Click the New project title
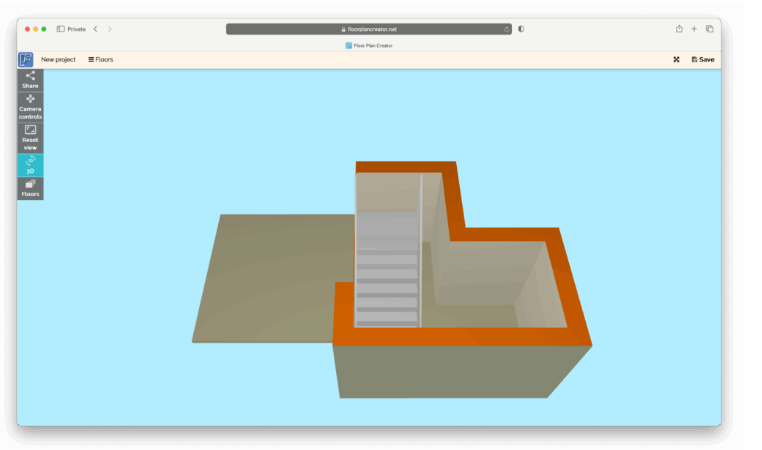This screenshot has height=450, width=762. (x=58, y=60)
